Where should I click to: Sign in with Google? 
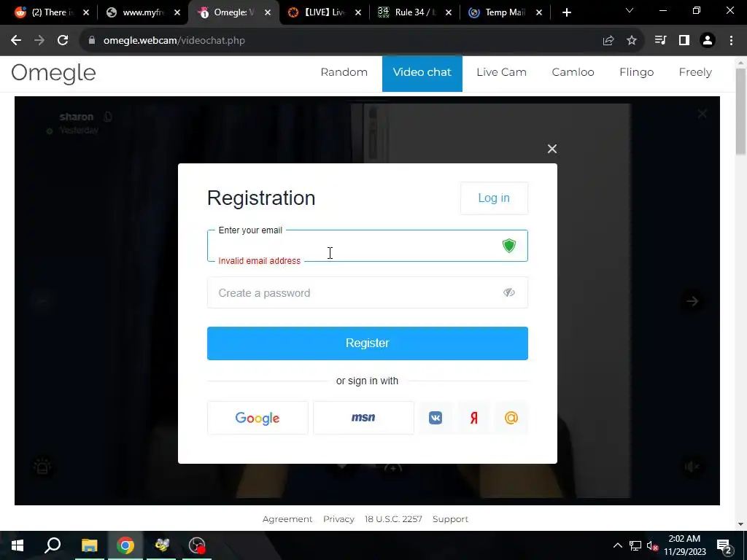[258, 418]
